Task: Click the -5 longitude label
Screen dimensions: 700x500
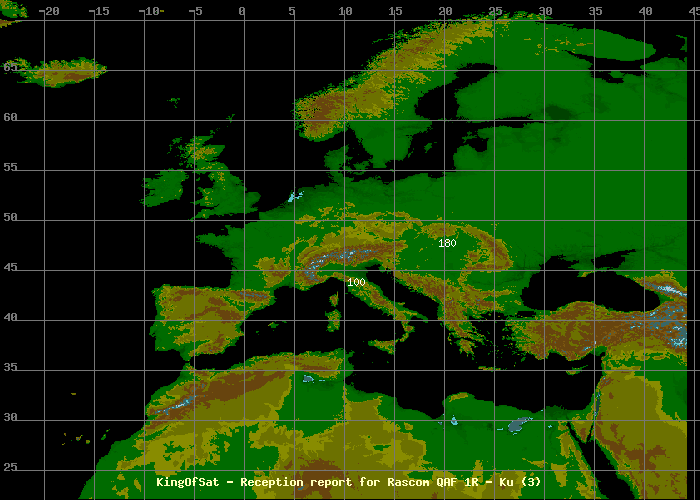Action: coord(194,11)
